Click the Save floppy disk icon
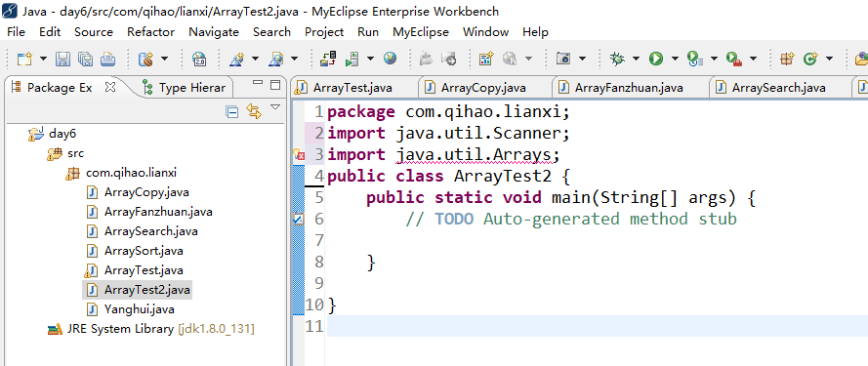868x366 pixels. (63, 59)
